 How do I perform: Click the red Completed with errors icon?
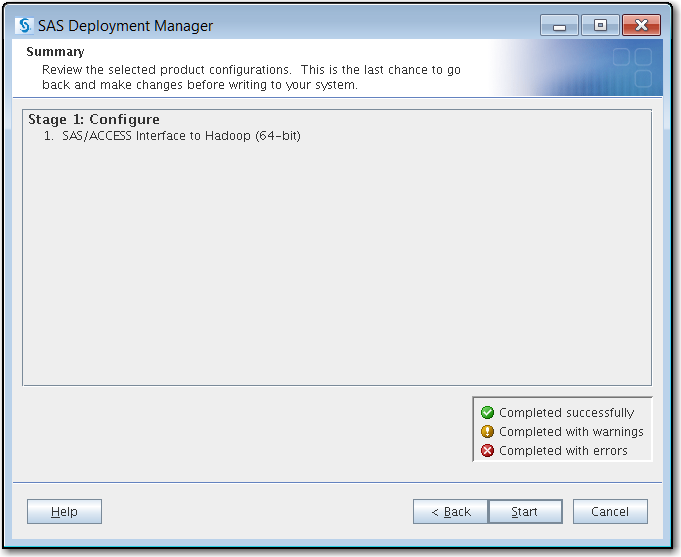[x=487, y=451]
